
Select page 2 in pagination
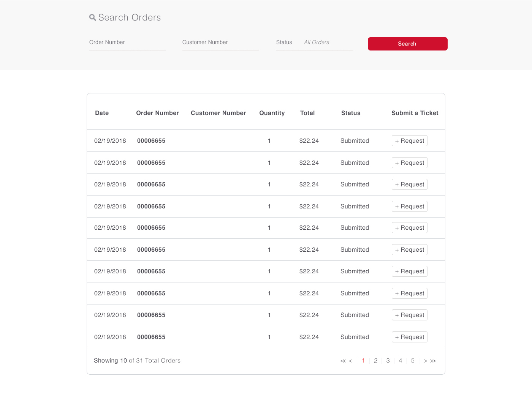pyautogui.click(x=375, y=361)
